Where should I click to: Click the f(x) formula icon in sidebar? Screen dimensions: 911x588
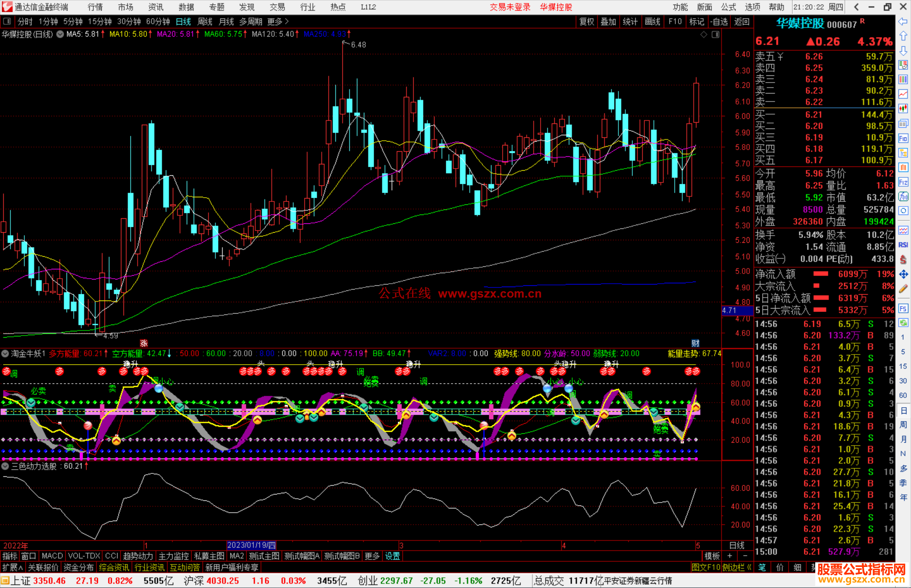click(x=903, y=196)
